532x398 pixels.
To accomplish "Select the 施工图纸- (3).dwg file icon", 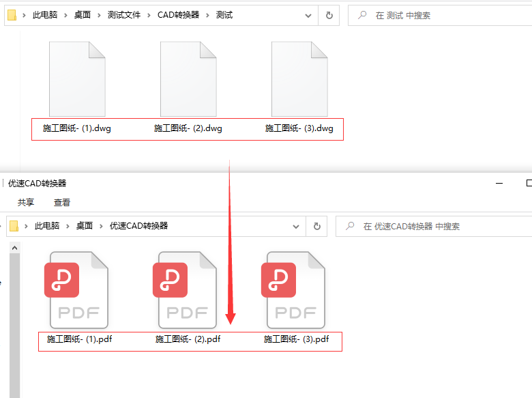I will coord(299,79).
